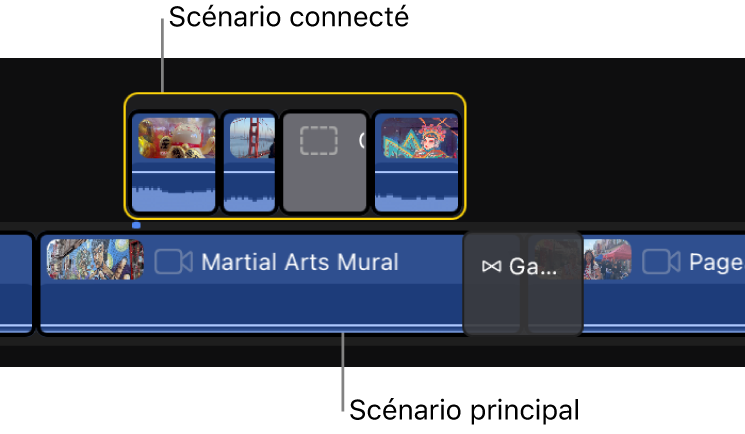This screenshot has width=745, height=434.
Task: Select the Golden Gate Bridge clip thumbnail
Action: [252, 138]
